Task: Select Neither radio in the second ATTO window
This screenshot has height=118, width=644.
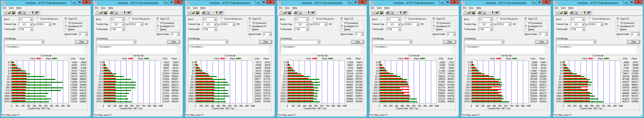Action: tap(158, 29)
